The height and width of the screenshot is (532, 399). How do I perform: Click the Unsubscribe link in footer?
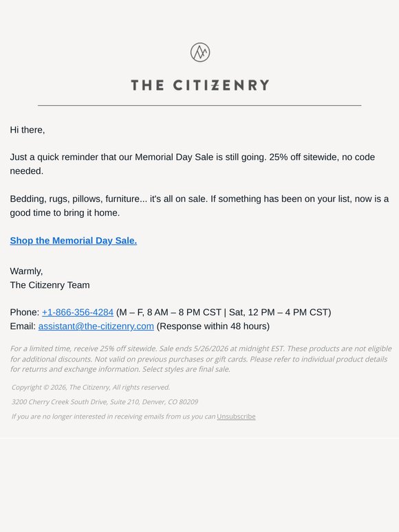point(236,417)
